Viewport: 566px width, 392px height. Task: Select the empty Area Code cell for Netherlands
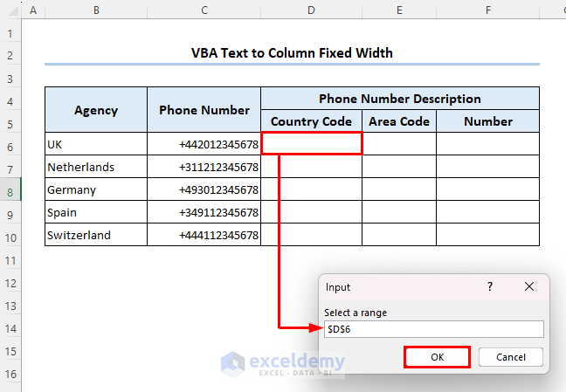[x=399, y=167]
